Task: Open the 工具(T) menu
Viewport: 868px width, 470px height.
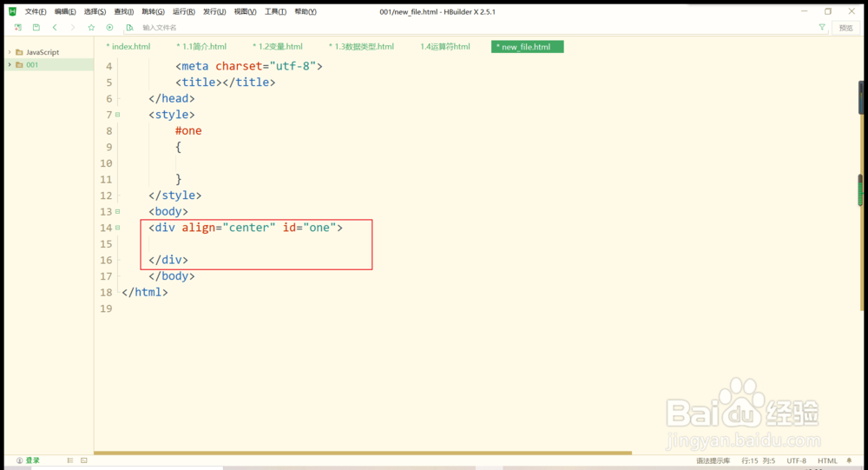Action: [x=275, y=11]
